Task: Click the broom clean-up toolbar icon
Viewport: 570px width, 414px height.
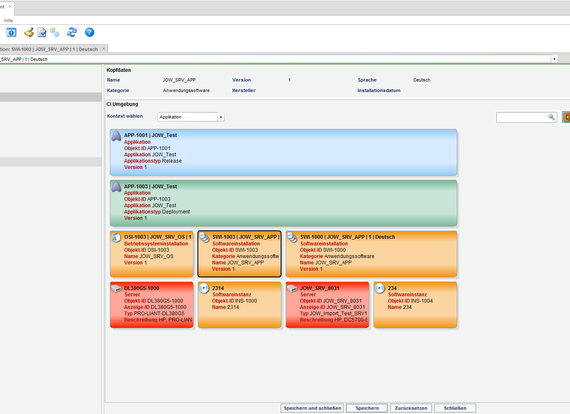Action: [x=29, y=32]
